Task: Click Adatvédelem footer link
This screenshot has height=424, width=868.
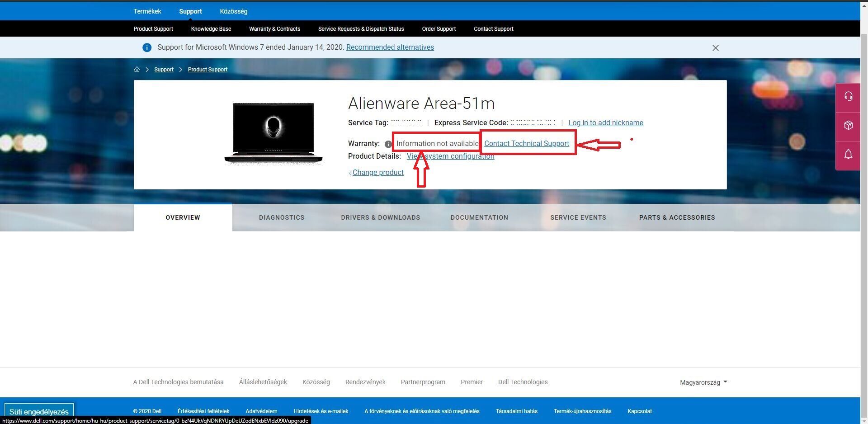Action: point(261,411)
